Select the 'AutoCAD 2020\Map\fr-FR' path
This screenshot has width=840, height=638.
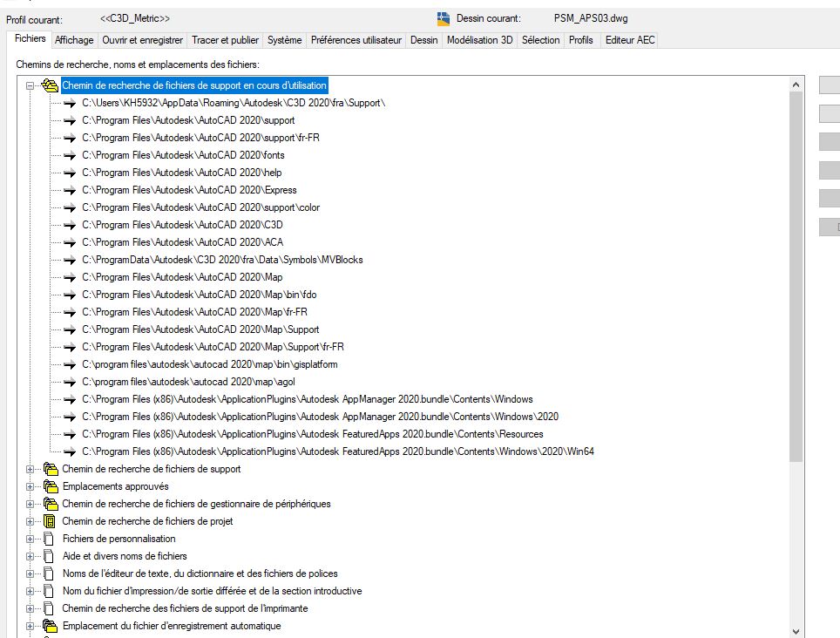194,312
